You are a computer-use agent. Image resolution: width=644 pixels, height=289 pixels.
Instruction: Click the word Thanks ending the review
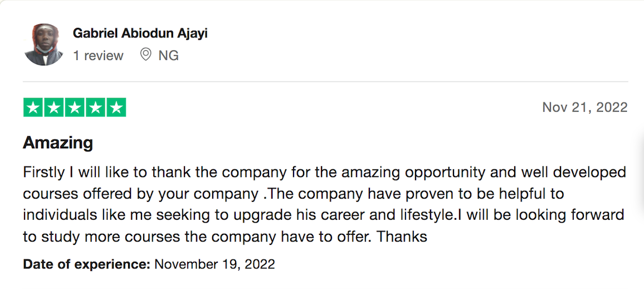point(402,237)
